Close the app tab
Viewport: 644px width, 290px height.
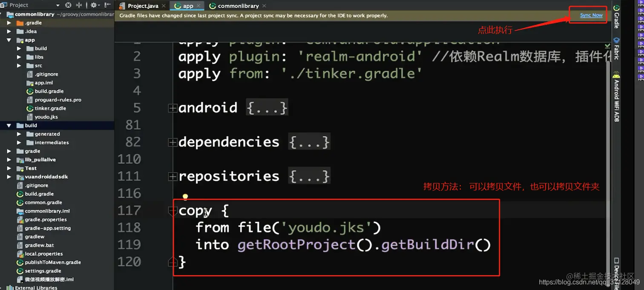pyautogui.click(x=198, y=6)
